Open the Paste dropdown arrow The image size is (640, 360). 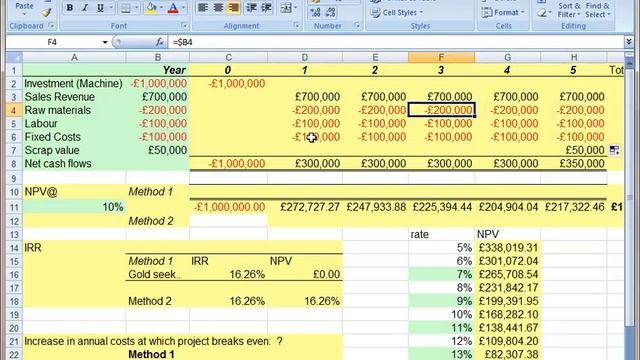pos(24,14)
